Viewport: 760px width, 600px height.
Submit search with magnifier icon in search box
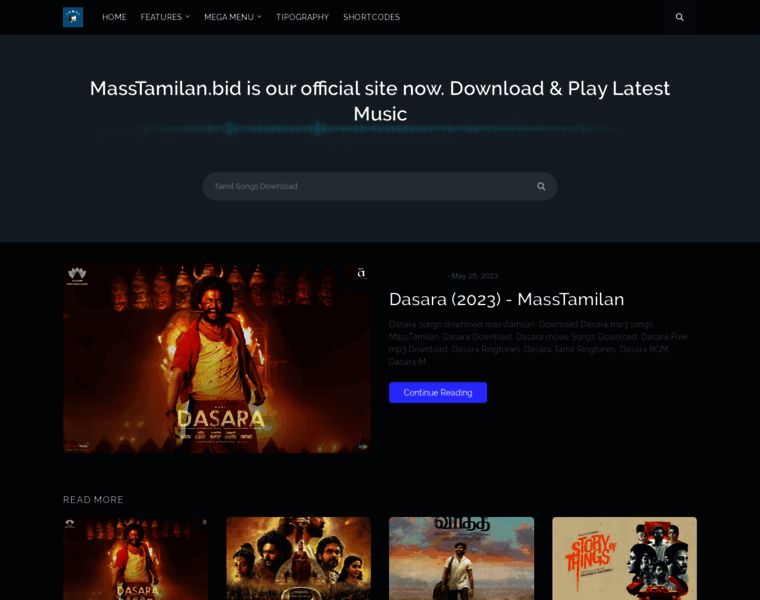click(541, 187)
